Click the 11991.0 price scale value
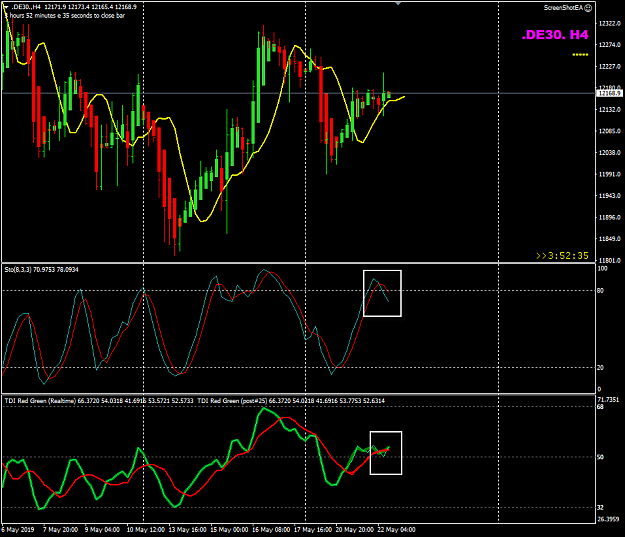The height and width of the screenshot is (537, 625). point(609,174)
